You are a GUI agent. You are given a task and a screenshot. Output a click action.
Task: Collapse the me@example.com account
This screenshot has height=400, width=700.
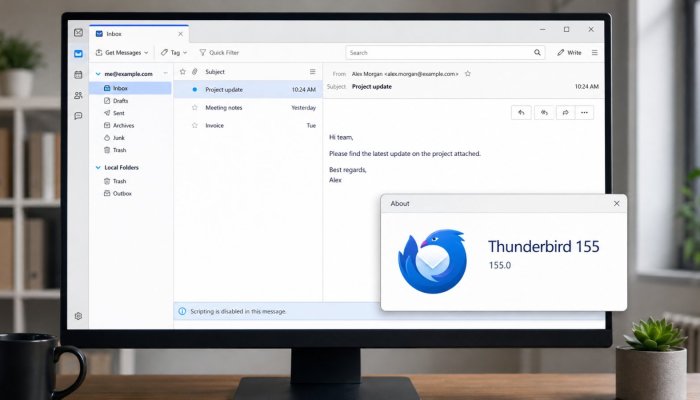[98, 74]
